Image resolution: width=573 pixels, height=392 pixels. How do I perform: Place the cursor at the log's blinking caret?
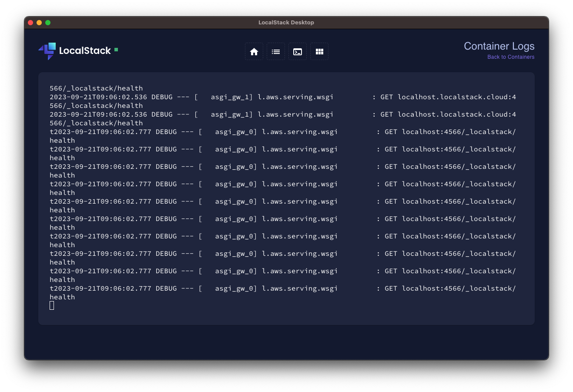click(x=52, y=305)
